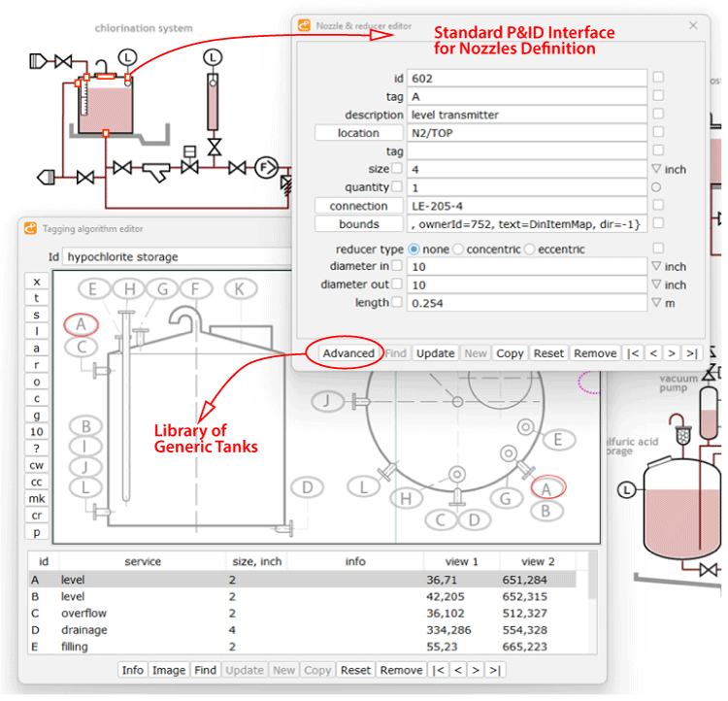Click Nozzle & reducer editor window icon
This screenshot has width=728, height=701.
pyautogui.click(x=305, y=25)
